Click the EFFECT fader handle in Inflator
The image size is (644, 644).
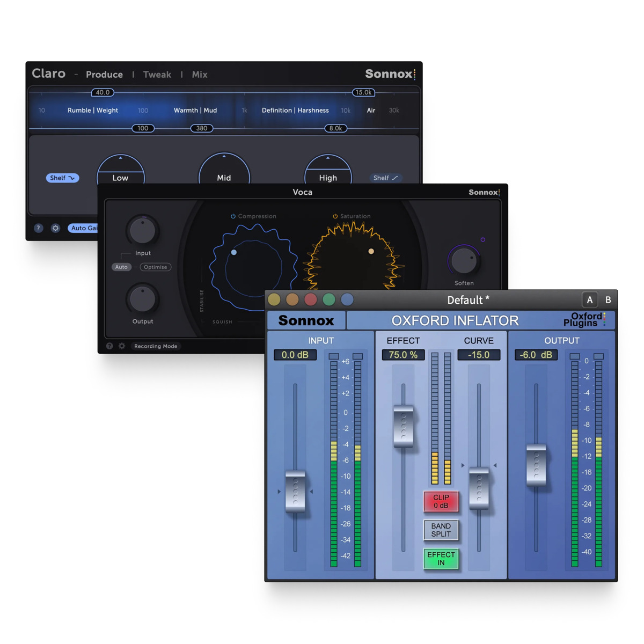click(404, 426)
